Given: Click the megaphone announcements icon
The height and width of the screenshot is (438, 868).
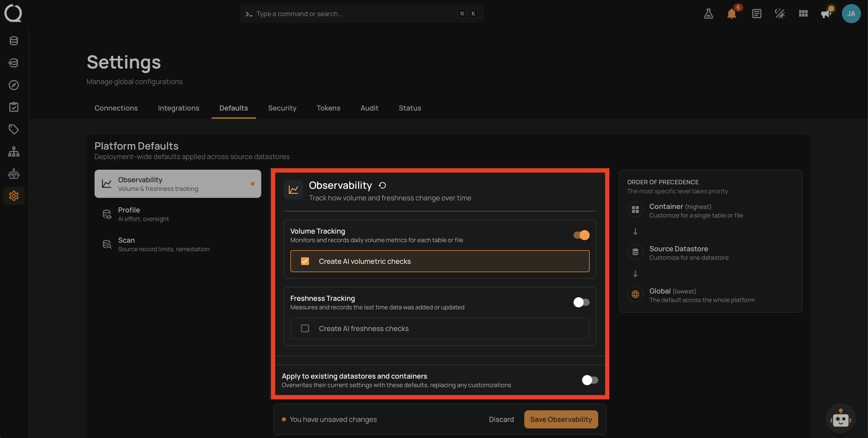Looking at the screenshot, I should tap(827, 14).
